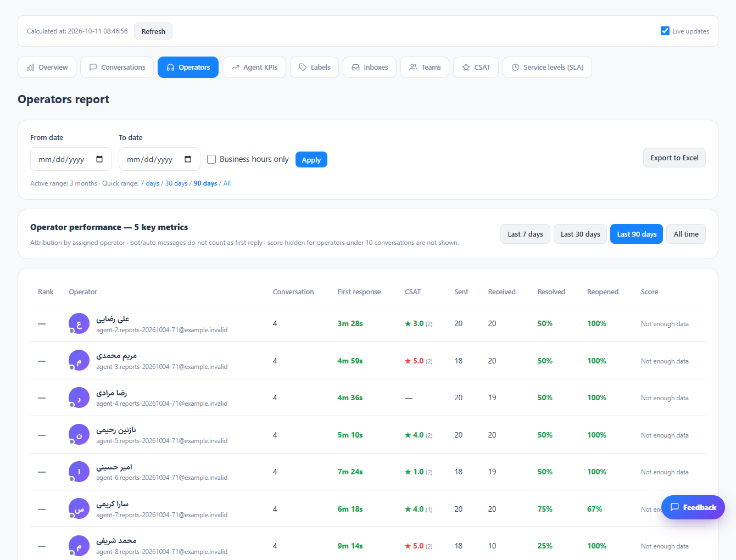Open the Feedback button
Screen dimensions: 736x560
[693, 507]
